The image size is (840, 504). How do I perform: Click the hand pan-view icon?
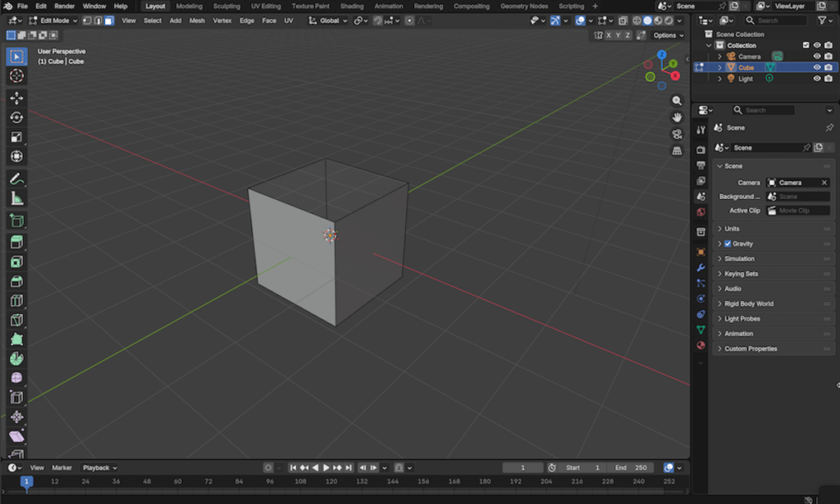(x=677, y=117)
